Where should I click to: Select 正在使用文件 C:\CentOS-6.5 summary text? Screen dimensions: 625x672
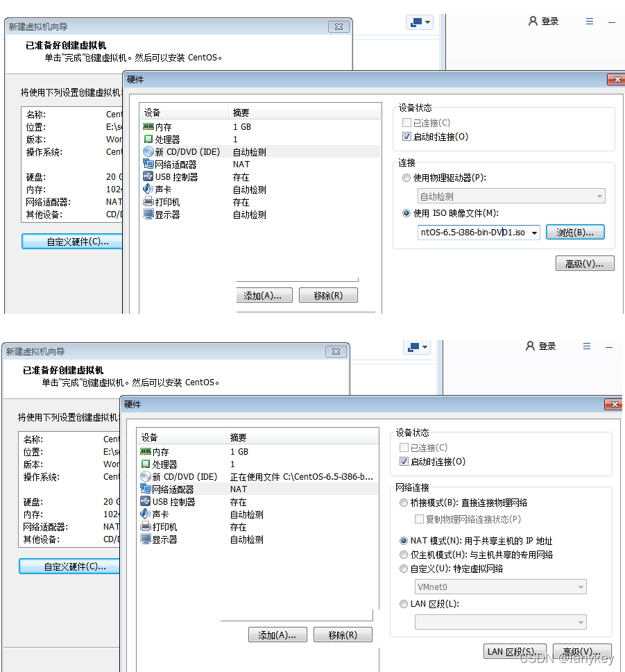[302, 476]
